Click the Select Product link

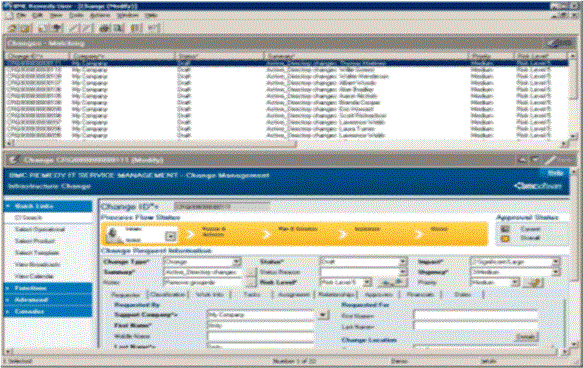tap(34, 241)
